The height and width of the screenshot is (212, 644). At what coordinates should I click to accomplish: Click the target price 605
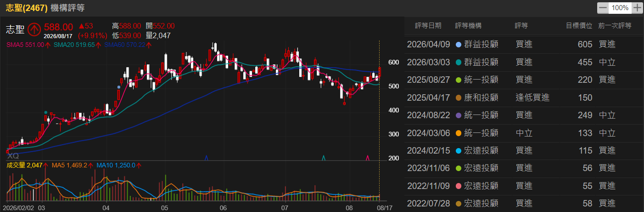point(585,45)
